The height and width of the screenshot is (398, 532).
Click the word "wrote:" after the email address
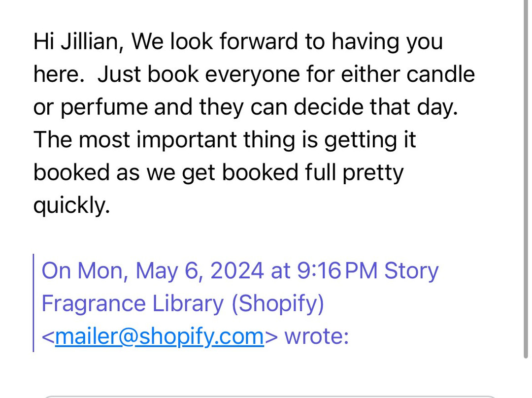click(x=316, y=336)
